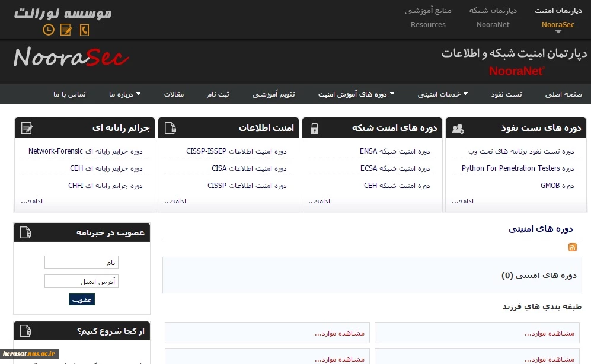The image size is (591, 364).
Task: Click ادامه in the جرائم رایانه ای panel
Action: (31, 201)
